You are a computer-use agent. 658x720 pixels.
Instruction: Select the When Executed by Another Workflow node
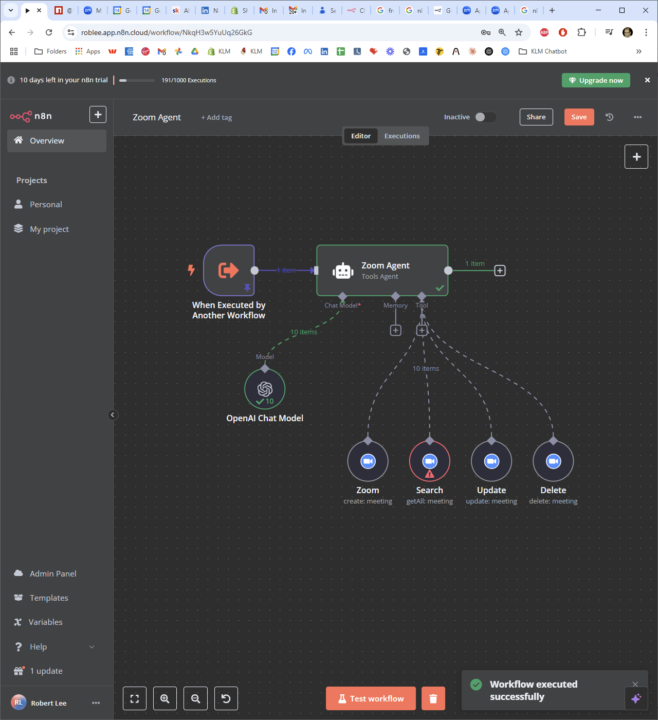(229, 270)
